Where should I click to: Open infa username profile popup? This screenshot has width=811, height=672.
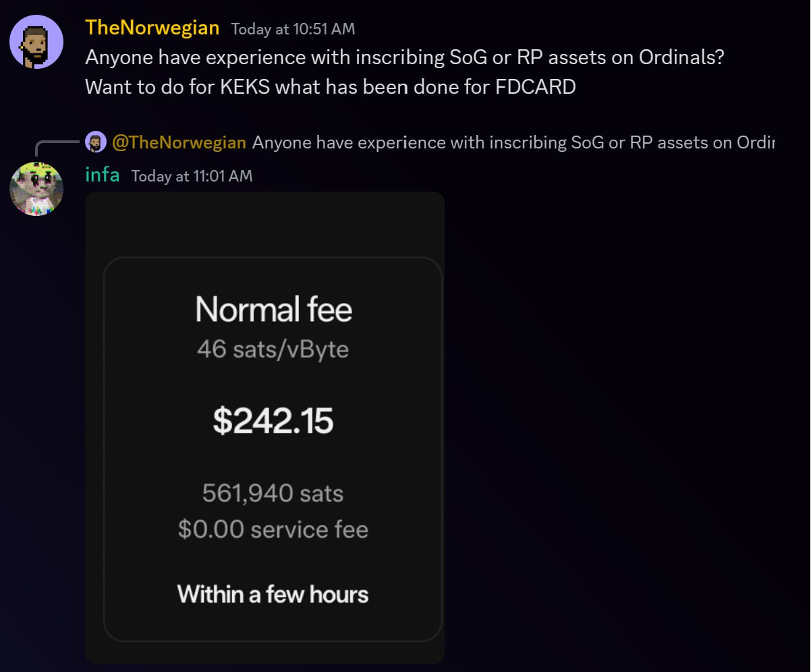103,175
